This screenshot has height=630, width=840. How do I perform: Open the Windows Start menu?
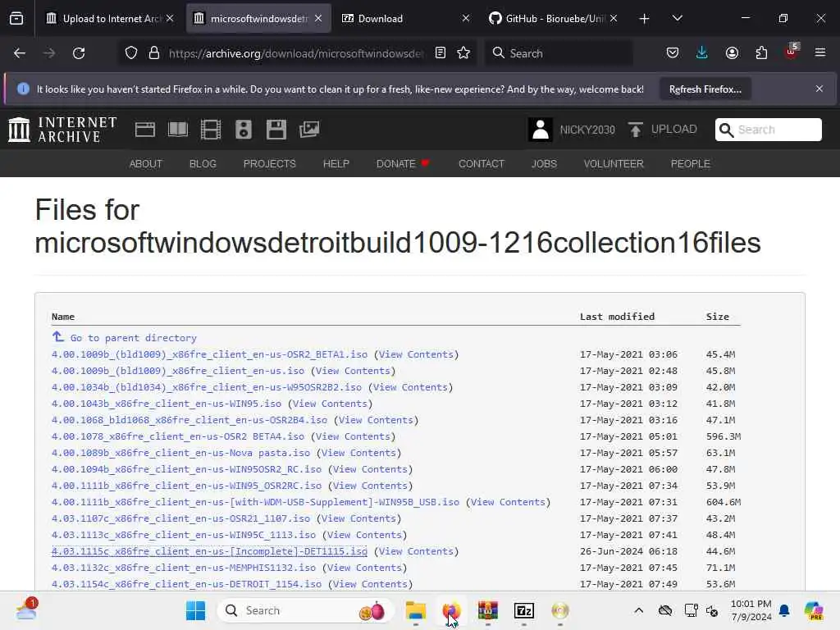coord(195,610)
